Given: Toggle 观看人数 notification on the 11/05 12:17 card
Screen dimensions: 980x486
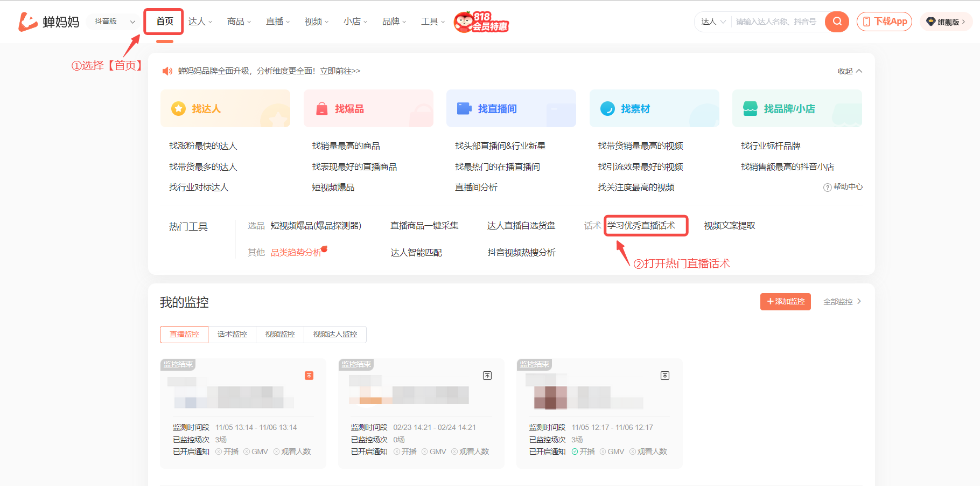Looking at the screenshot, I should 649,452.
